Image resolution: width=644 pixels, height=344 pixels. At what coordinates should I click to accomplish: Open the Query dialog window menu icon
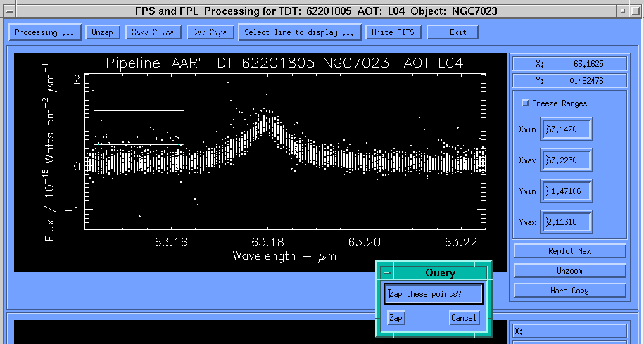386,272
